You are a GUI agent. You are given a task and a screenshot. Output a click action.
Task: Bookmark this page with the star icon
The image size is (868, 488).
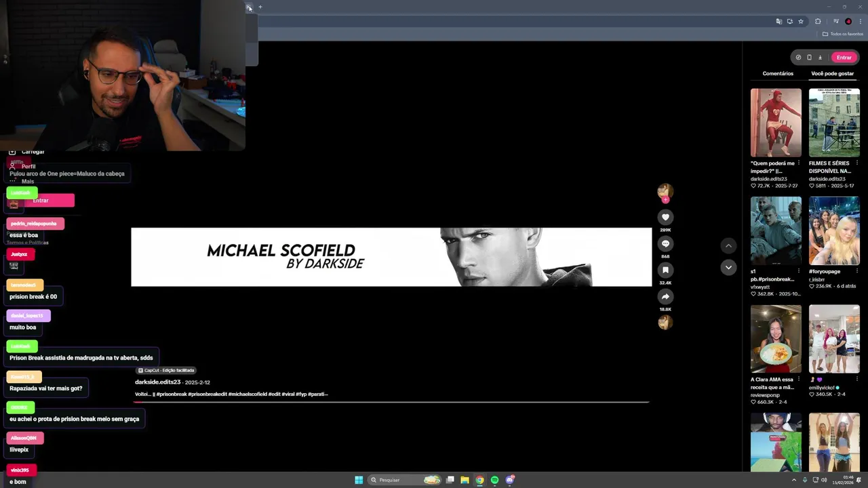coord(801,22)
